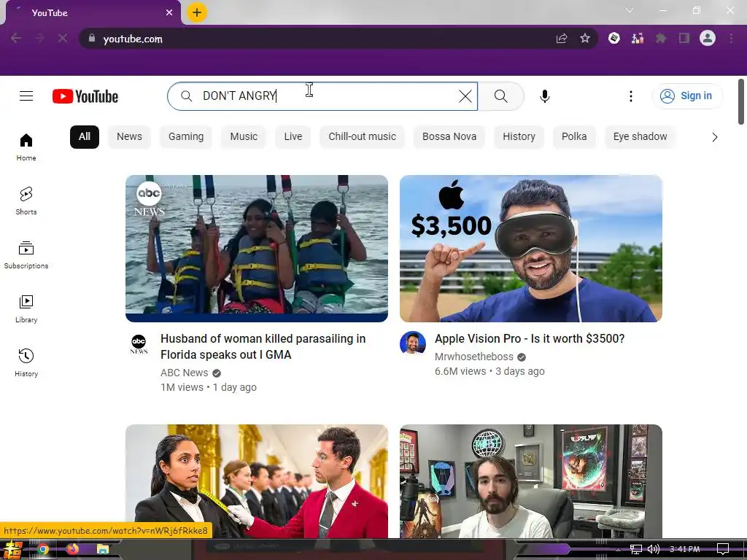Select the News filter chip
The image size is (747, 560).
click(x=129, y=136)
